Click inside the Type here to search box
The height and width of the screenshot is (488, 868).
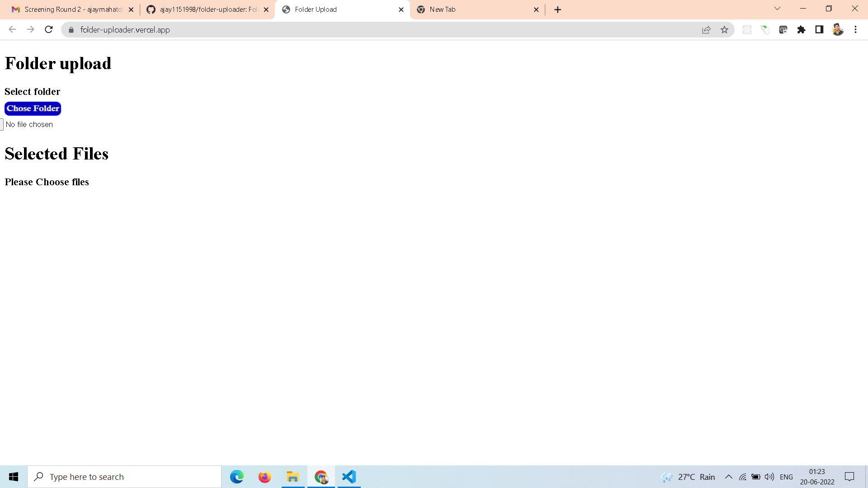coord(124,476)
